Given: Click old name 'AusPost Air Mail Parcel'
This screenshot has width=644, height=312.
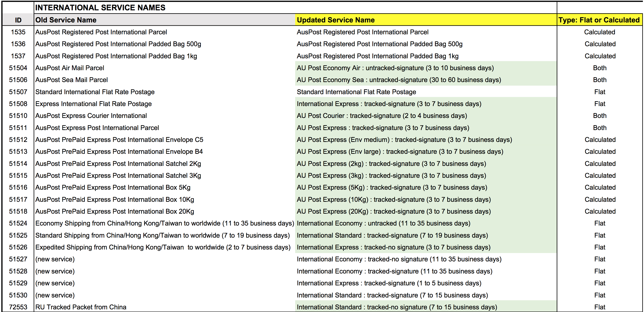Looking at the screenshot, I should pos(70,68).
